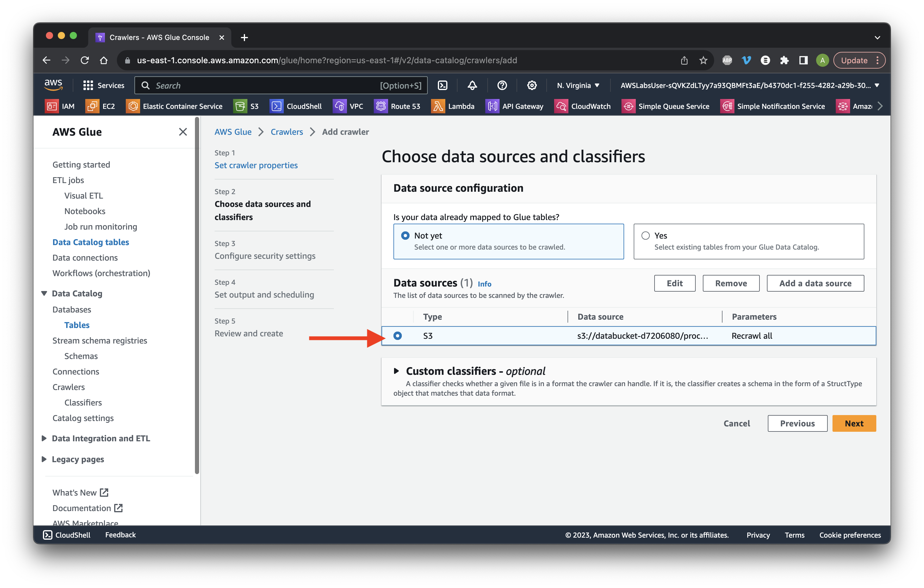Go back with the browser back arrow
924x588 pixels.
pos(46,60)
